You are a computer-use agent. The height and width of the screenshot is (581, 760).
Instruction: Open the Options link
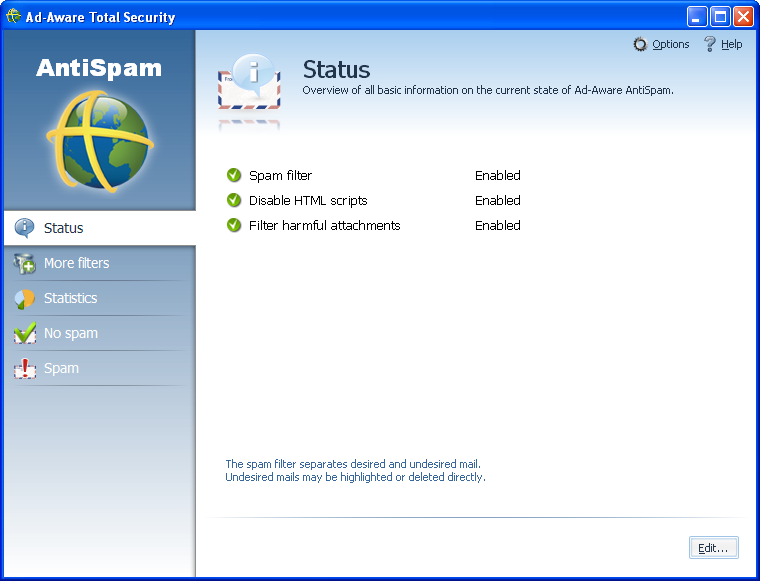pyautogui.click(x=671, y=44)
